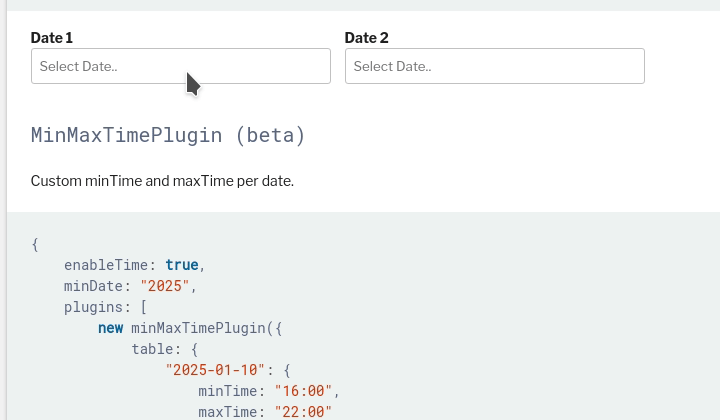Click the "MinMaxTimePlugin (beta)" heading
Screen dimensions: 720x420
point(168,135)
